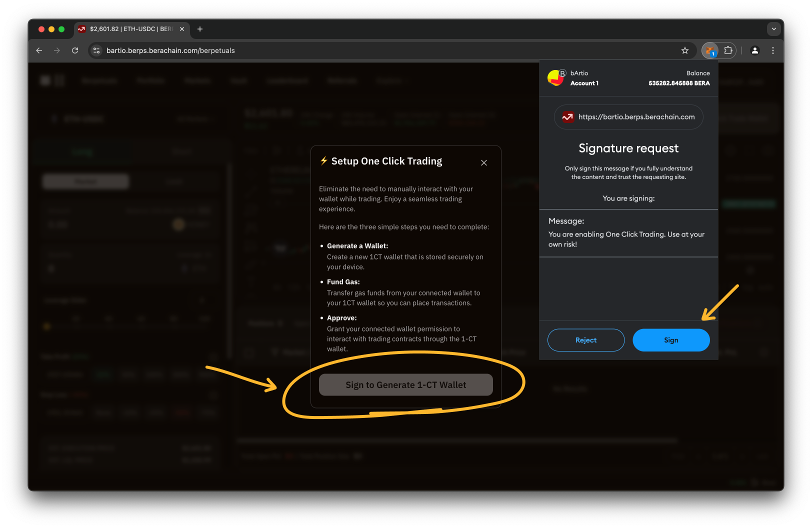Viewport: 812px width, 528px height.
Task: Close the ETH-USDC browser tab
Action: click(182, 29)
